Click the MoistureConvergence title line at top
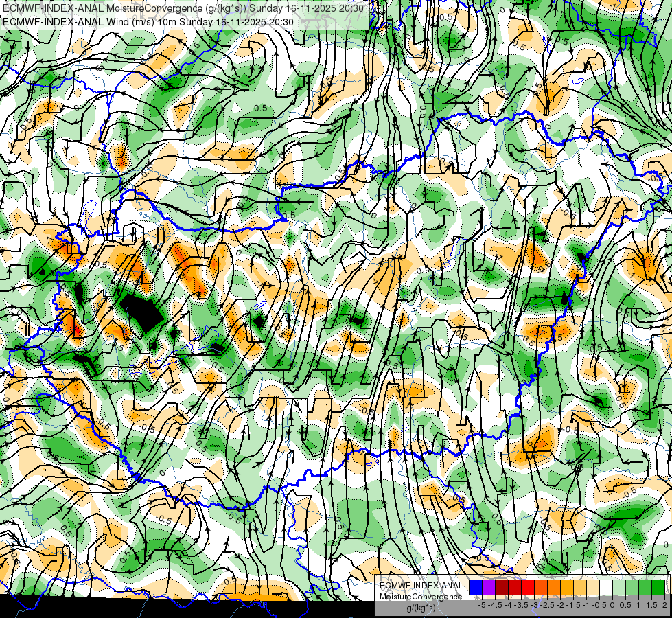The image size is (672, 618). coord(183,8)
